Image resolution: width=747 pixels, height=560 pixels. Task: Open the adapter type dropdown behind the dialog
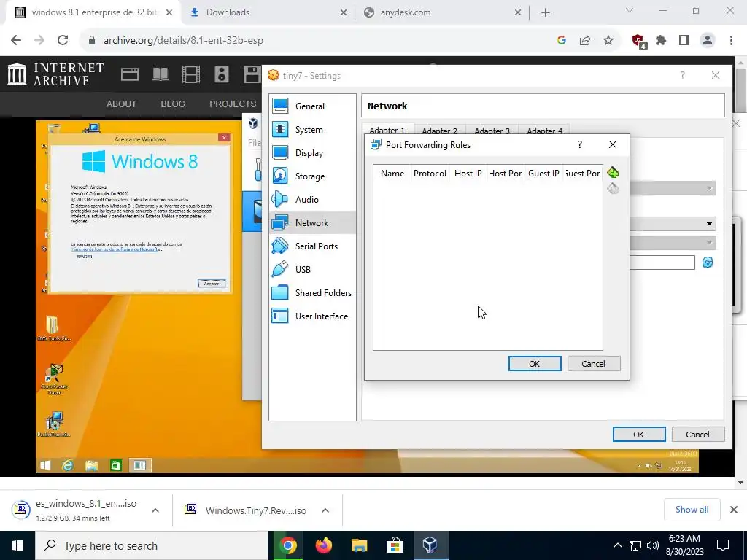(x=673, y=224)
